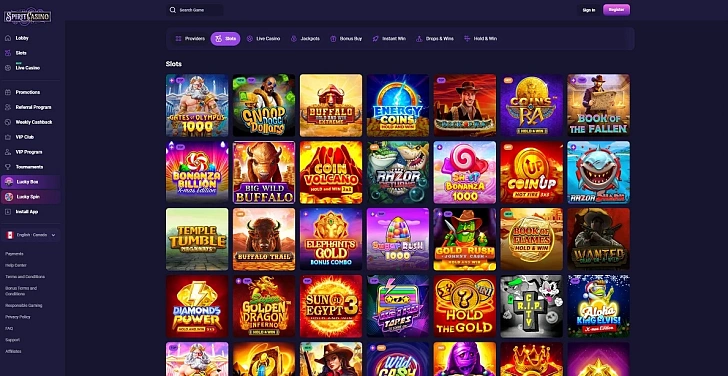The image size is (728, 376).
Task: Open the Providers filter tab
Action: tap(190, 39)
